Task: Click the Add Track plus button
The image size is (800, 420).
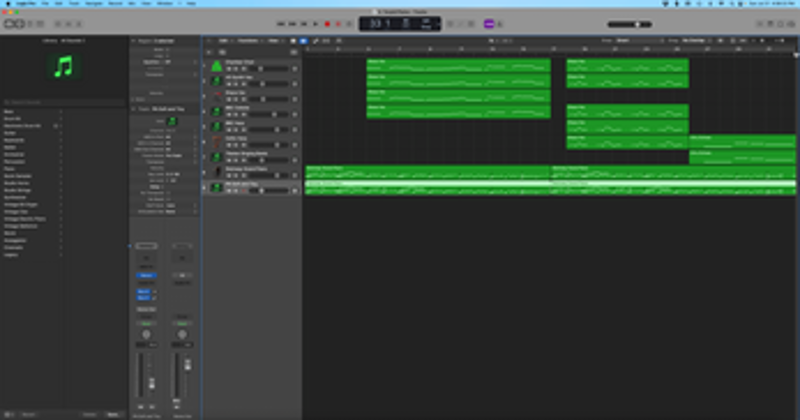Action: tap(209, 52)
